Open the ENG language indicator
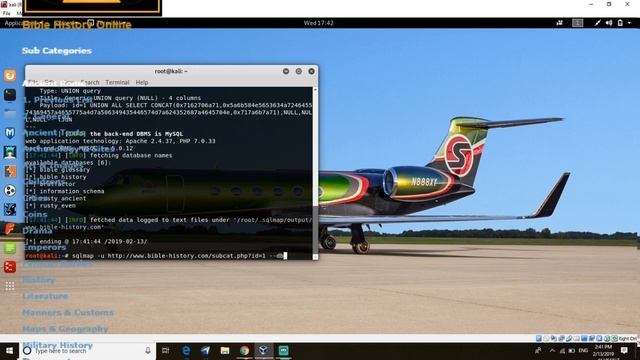640x360 pixels. 583,351
